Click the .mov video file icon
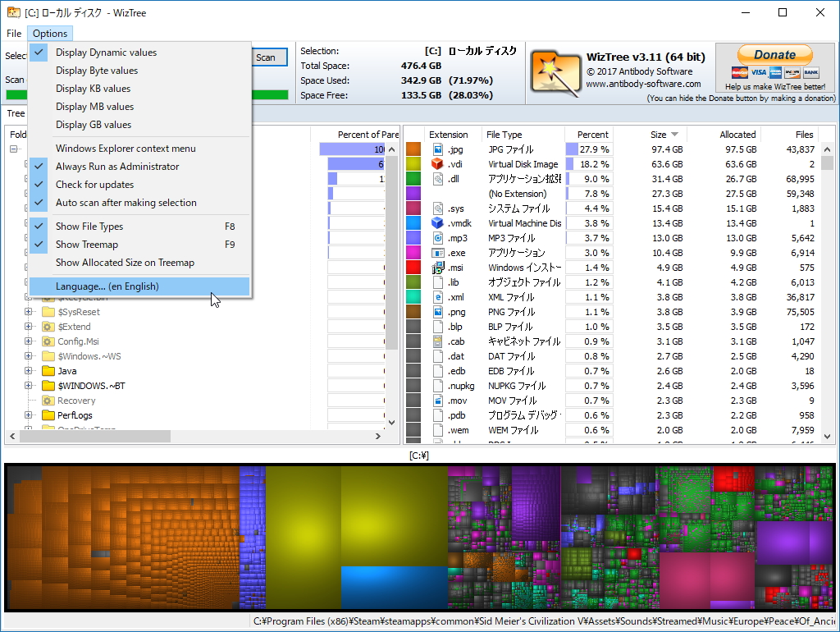The image size is (840, 632). click(438, 401)
